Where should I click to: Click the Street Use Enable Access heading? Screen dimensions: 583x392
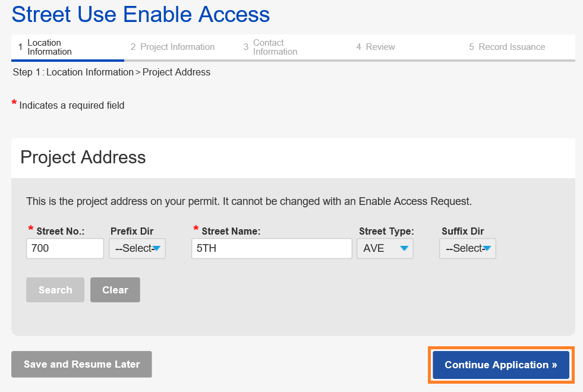(x=140, y=14)
